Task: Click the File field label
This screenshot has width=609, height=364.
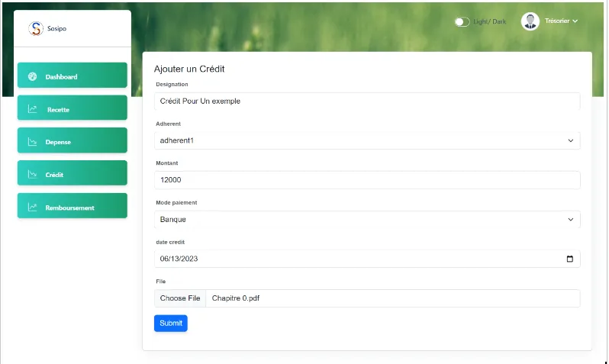Action: pyautogui.click(x=161, y=282)
